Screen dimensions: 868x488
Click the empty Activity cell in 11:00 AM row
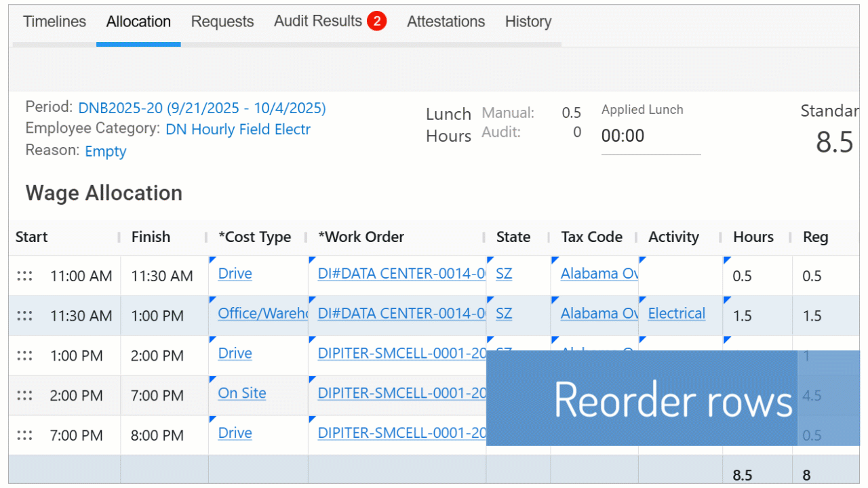[680, 276]
